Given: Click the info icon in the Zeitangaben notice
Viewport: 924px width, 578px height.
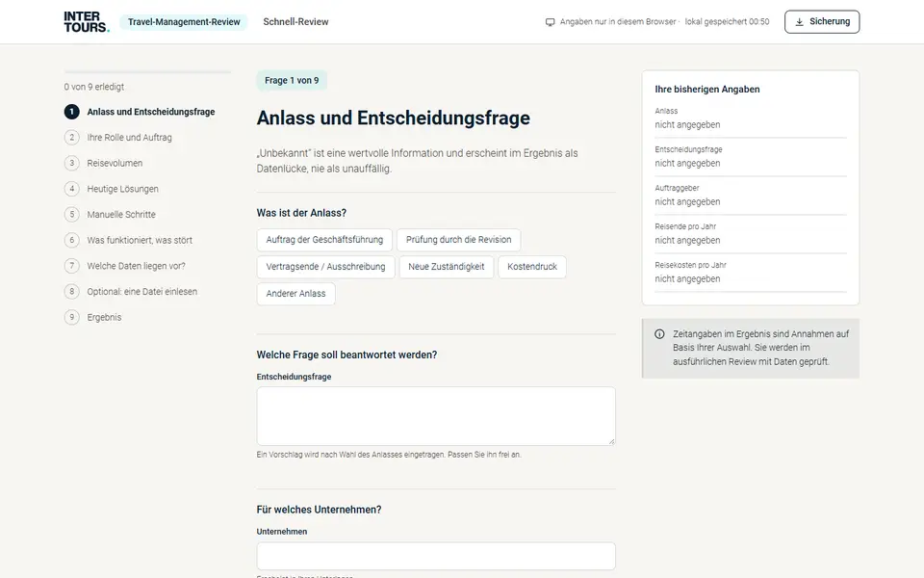Looking at the screenshot, I should 659,334.
